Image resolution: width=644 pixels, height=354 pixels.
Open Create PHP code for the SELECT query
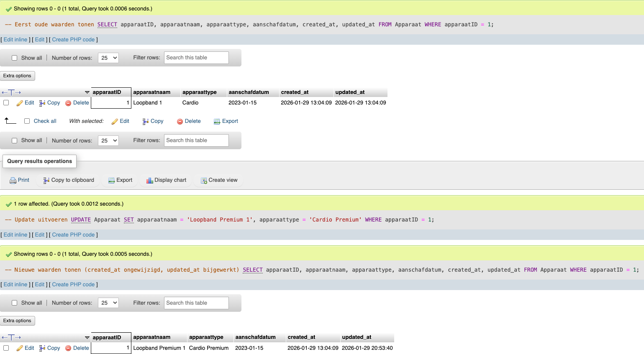pos(74,39)
